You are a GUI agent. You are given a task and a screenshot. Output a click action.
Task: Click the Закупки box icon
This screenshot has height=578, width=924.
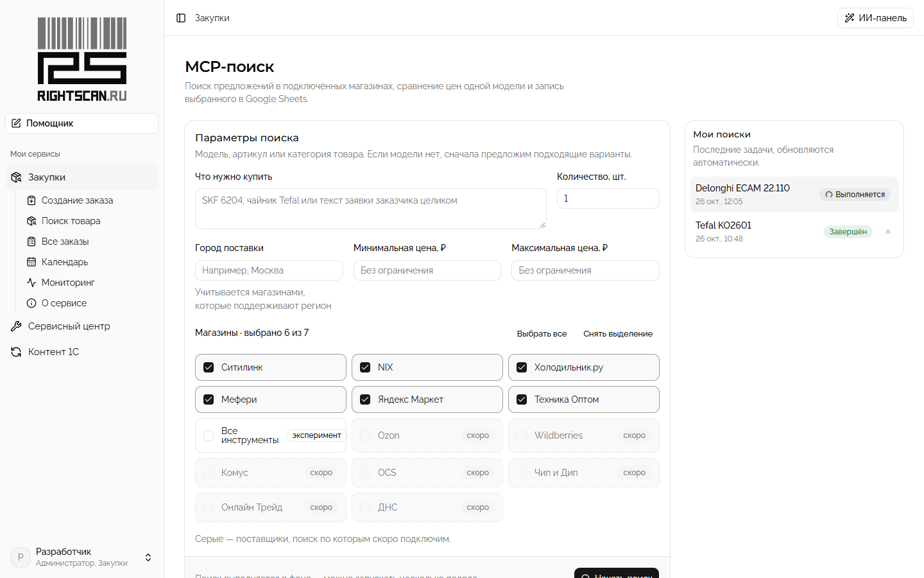pos(17,177)
